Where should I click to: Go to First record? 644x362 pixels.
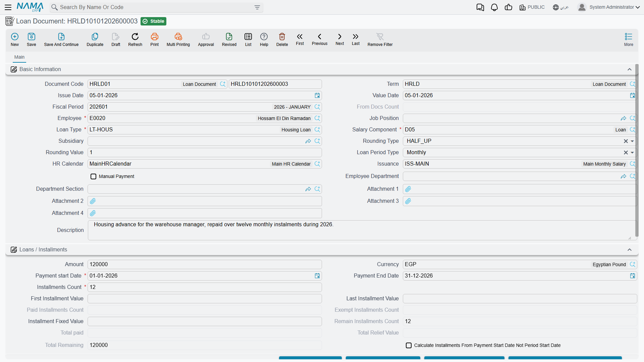pyautogui.click(x=300, y=39)
